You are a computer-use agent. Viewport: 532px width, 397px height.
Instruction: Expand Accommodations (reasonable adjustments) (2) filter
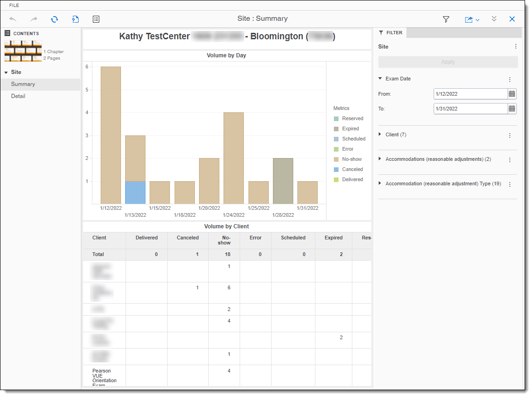[380, 159]
